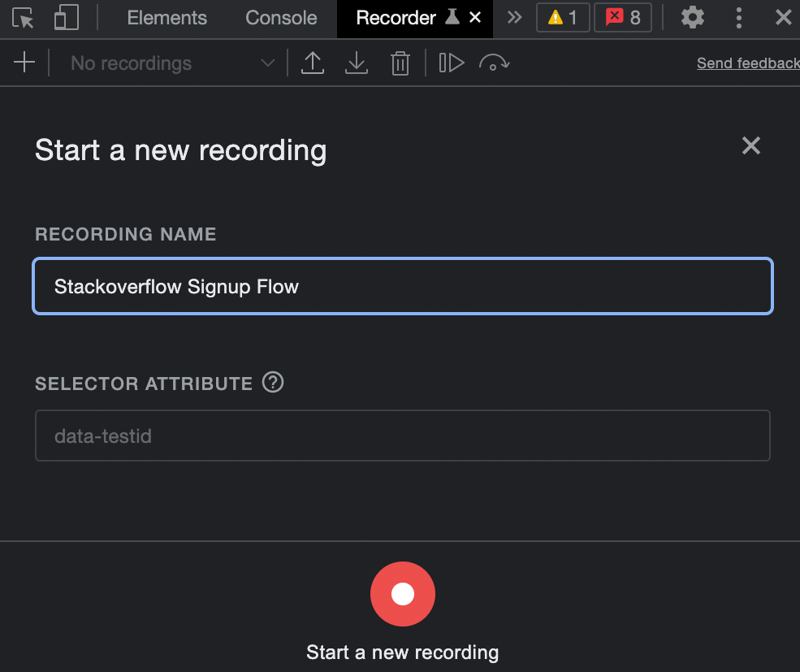The width and height of the screenshot is (800, 672).
Task: Open the No recordings dropdown
Action: tap(172, 63)
